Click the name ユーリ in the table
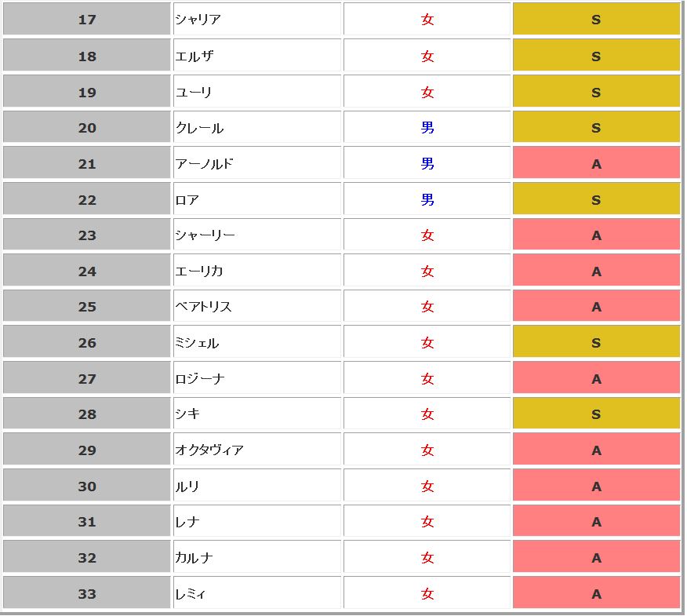Image resolution: width=687 pixels, height=616 pixels. (194, 92)
